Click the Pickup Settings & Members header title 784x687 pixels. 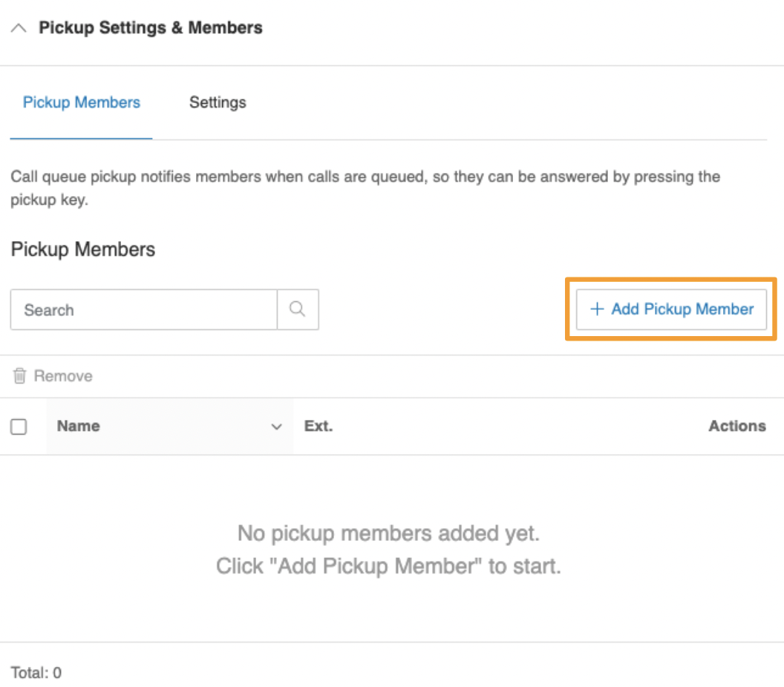coord(151,28)
